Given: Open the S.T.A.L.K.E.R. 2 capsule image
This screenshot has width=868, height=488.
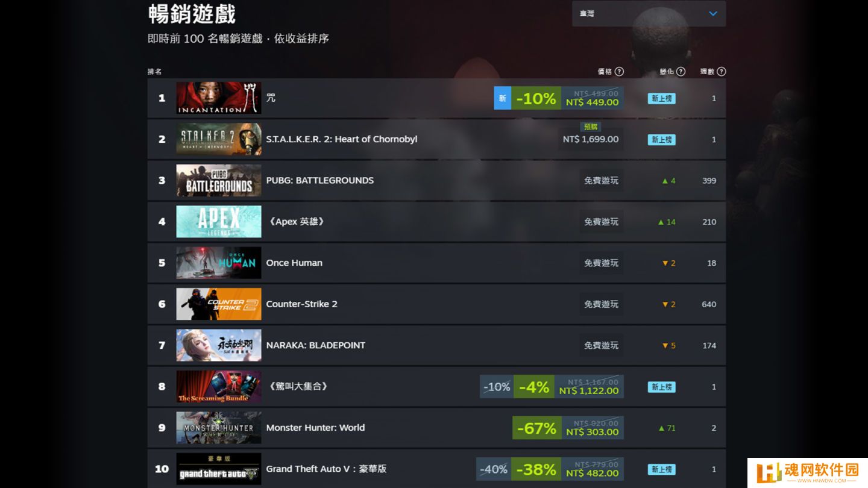Looking at the screenshot, I should tap(219, 139).
